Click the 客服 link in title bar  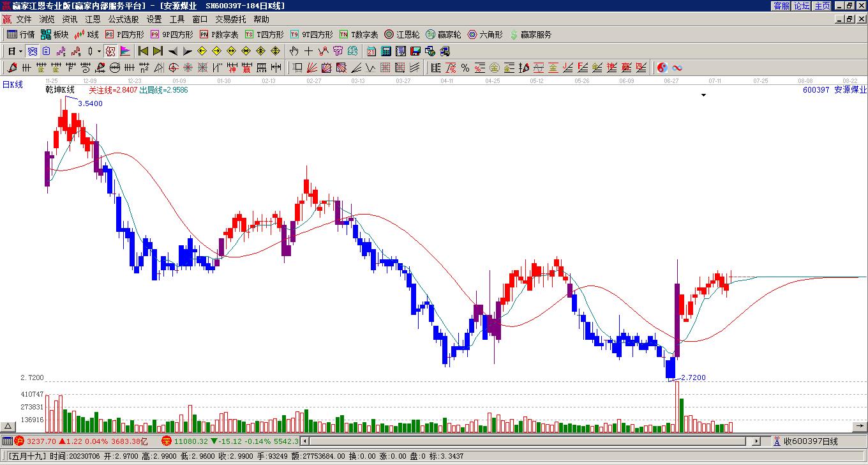[781, 6]
